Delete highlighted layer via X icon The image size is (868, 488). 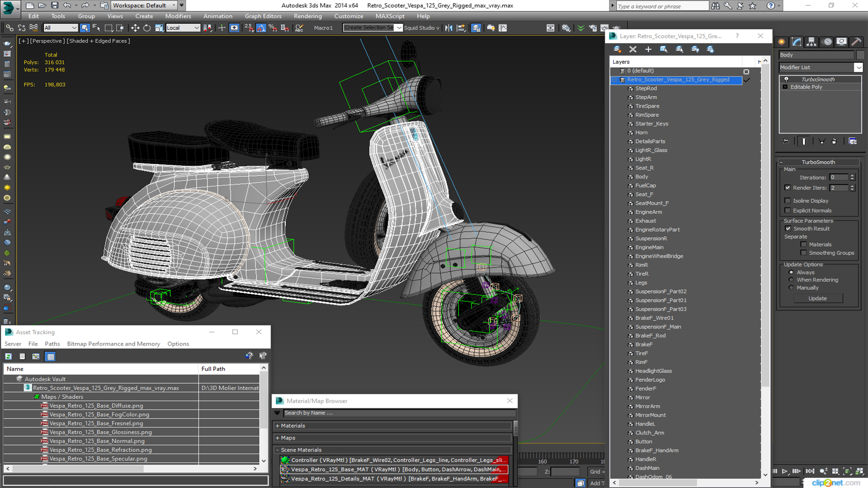click(x=632, y=49)
